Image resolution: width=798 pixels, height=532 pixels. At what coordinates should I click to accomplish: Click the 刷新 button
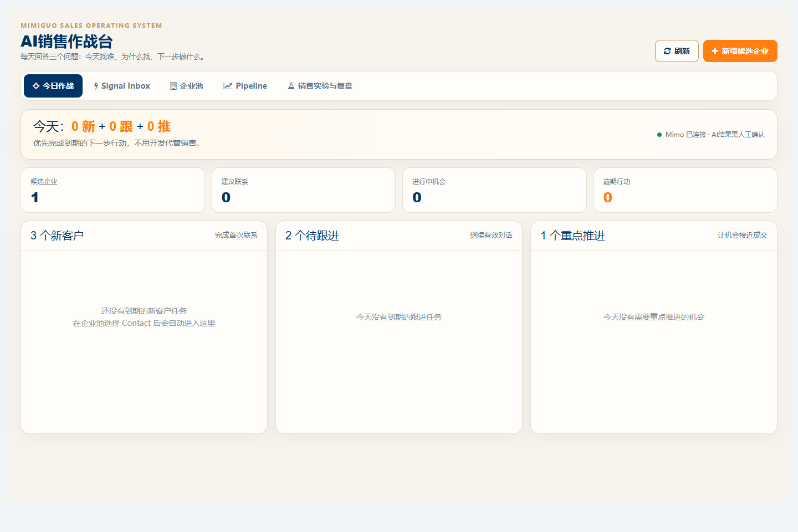tap(677, 51)
